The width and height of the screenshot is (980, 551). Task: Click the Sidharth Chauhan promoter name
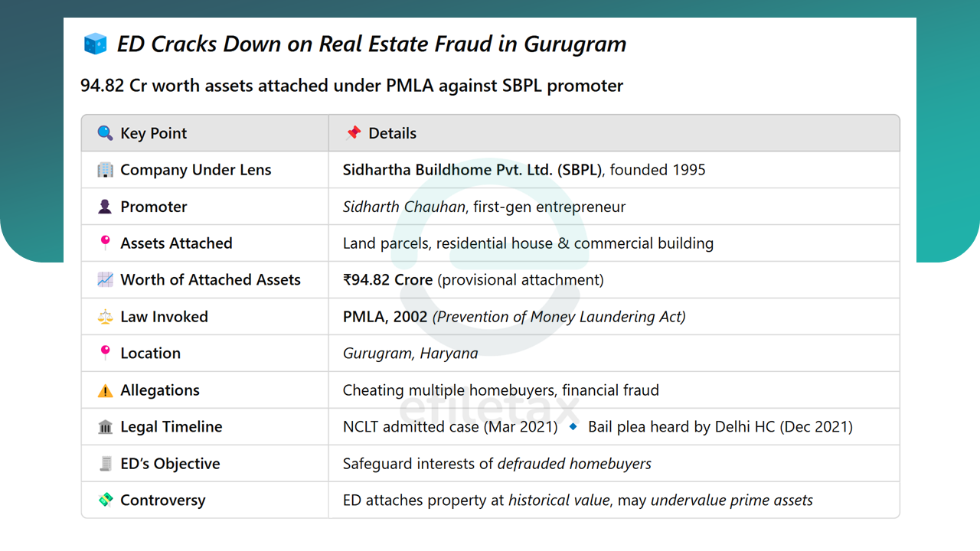click(404, 207)
